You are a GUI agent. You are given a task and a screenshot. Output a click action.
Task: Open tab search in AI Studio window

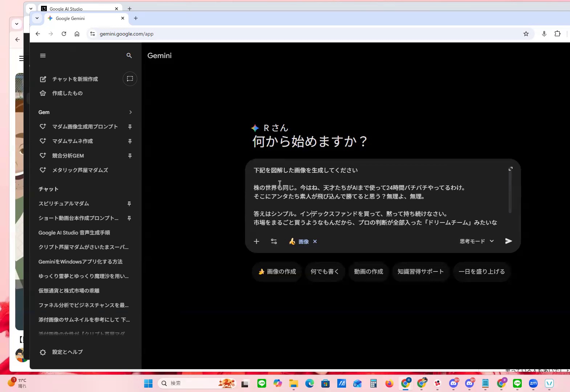[x=31, y=8]
